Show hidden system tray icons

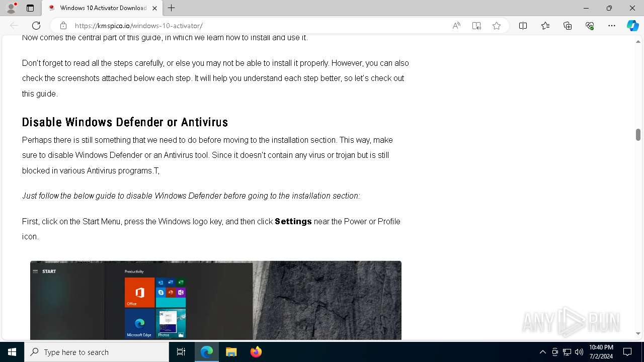(x=542, y=352)
